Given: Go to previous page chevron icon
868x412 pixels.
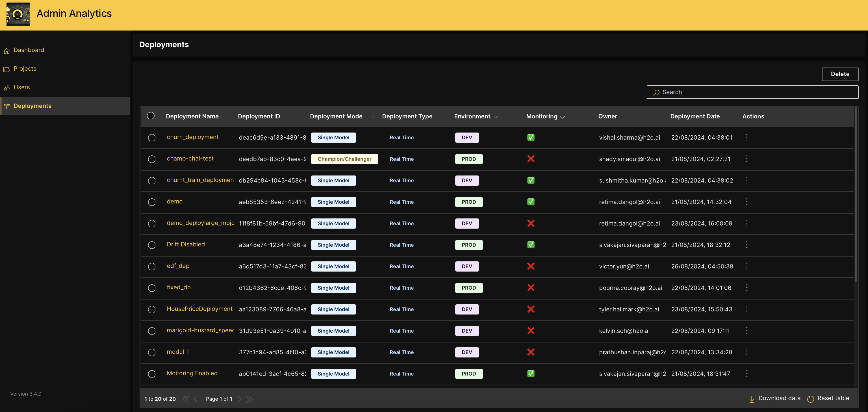Looking at the screenshot, I should pos(196,399).
